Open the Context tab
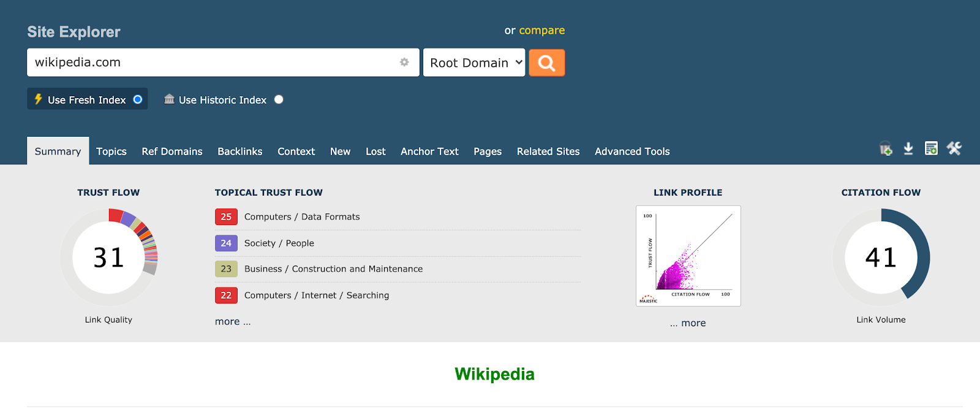 point(296,151)
